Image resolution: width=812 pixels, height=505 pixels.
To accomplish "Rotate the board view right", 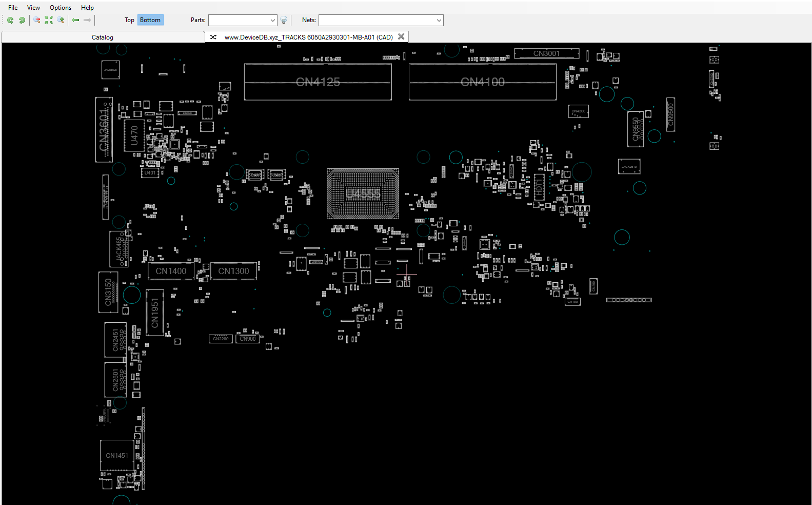I will 22,20.
